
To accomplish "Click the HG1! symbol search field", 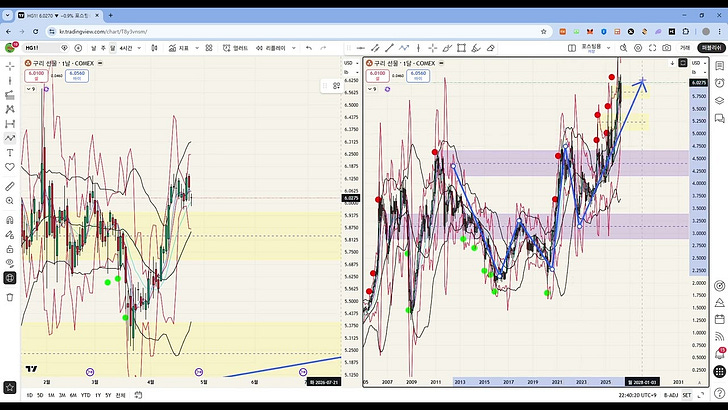I will tap(34, 47).
